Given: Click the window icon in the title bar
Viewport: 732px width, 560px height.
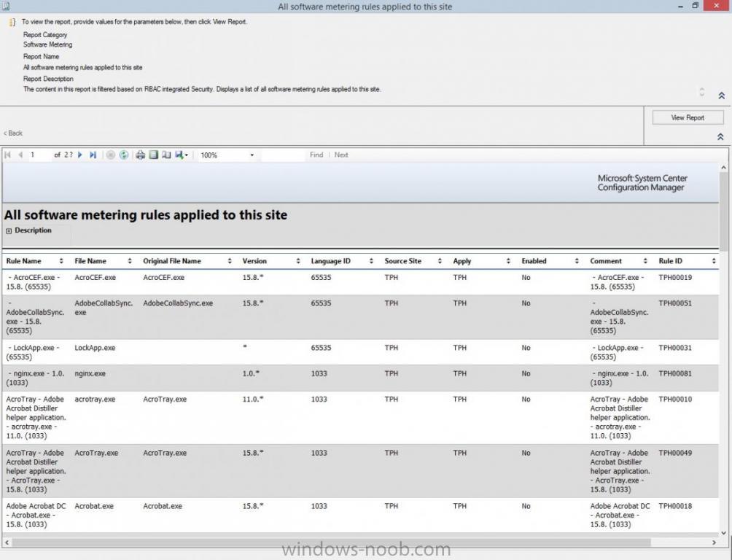Looking at the screenshot, I should pyautogui.click(x=6, y=6).
